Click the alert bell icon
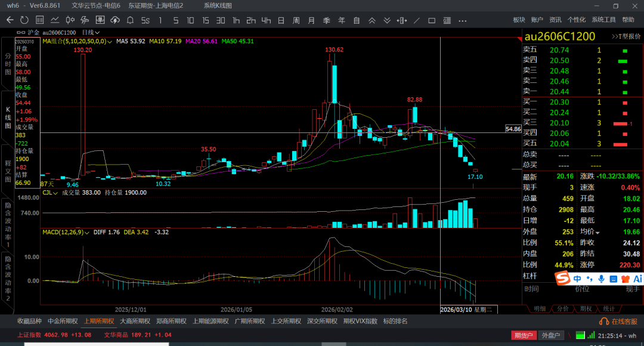 pyautogui.click(x=131, y=20)
